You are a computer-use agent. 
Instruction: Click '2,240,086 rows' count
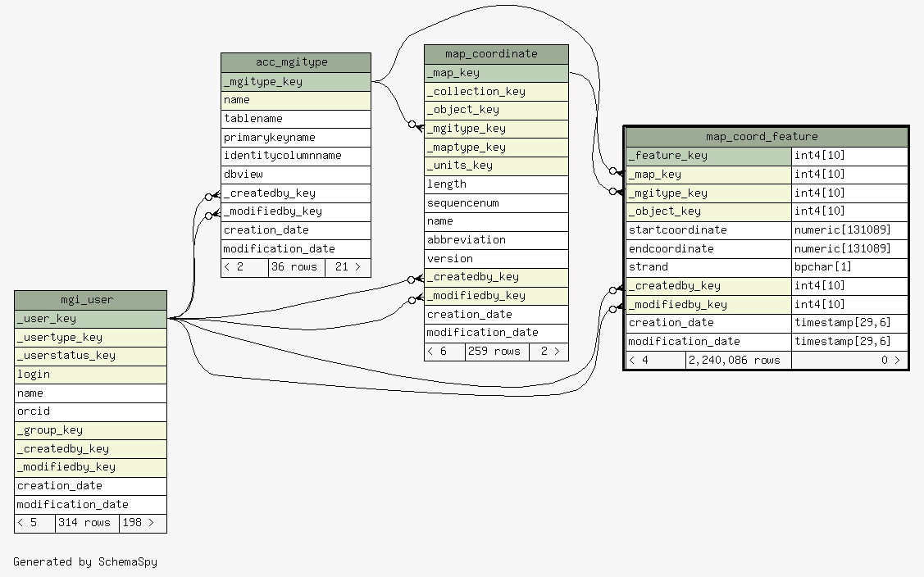739,361
